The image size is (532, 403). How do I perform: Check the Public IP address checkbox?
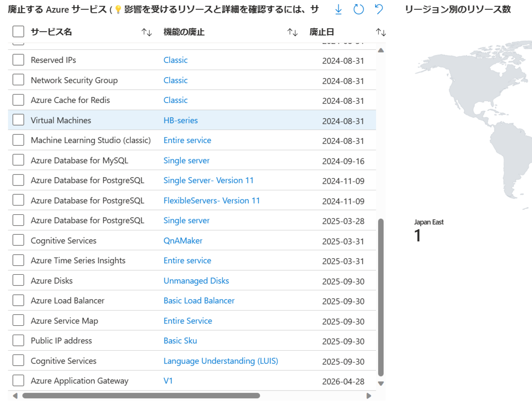point(18,340)
